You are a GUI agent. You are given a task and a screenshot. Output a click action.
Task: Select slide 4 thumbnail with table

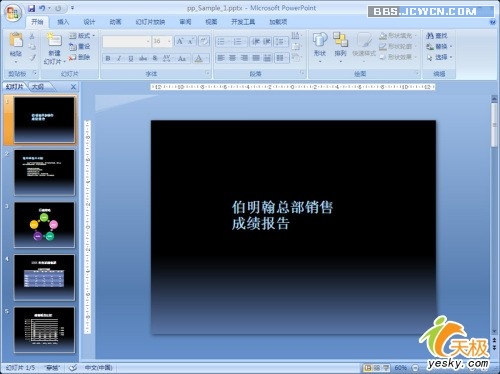coord(44,277)
